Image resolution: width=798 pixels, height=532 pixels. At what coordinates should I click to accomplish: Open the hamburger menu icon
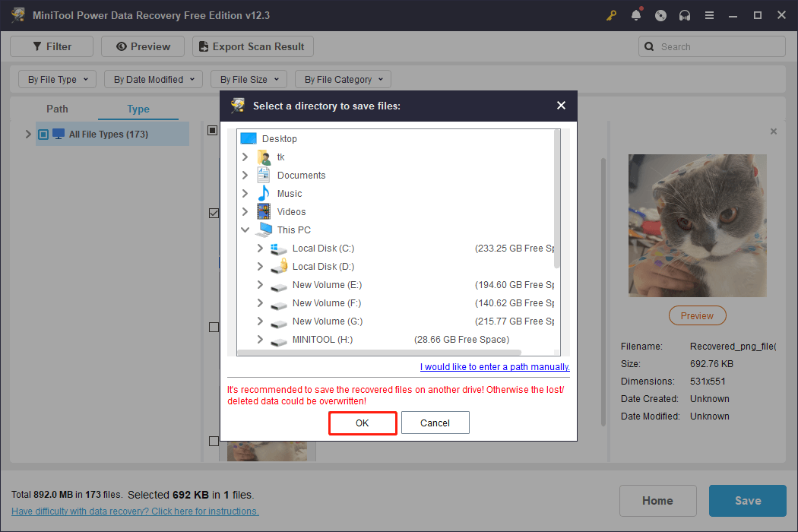pyautogui.click(x=709, y=15)
